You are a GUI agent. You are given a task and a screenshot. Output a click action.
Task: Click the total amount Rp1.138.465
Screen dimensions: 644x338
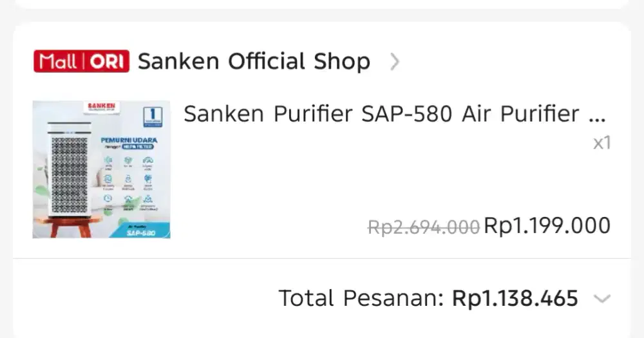pos(515,299)
